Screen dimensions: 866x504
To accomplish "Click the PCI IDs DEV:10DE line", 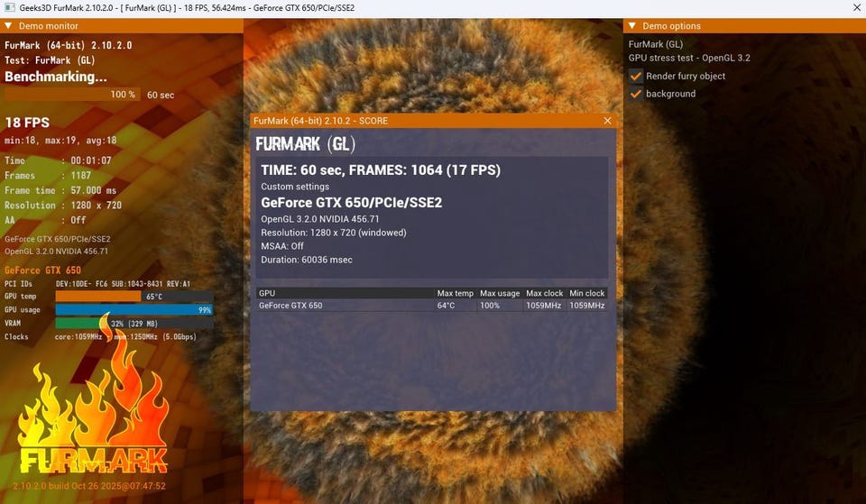I will point(97,284).
